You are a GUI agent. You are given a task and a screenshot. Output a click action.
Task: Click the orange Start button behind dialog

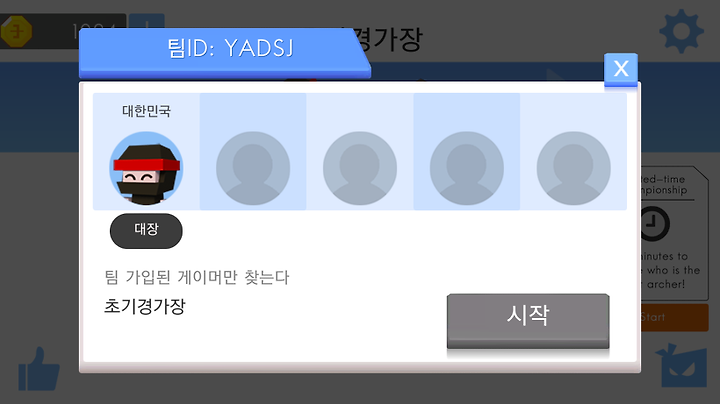pyautogui.click(x=674, y=317)
